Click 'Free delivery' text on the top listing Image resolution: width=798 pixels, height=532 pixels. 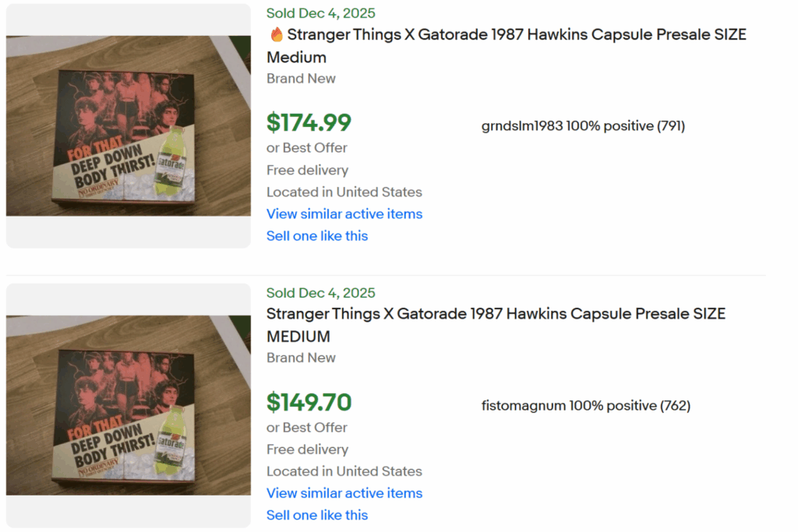pyautogui.click(x=307, y=170)
